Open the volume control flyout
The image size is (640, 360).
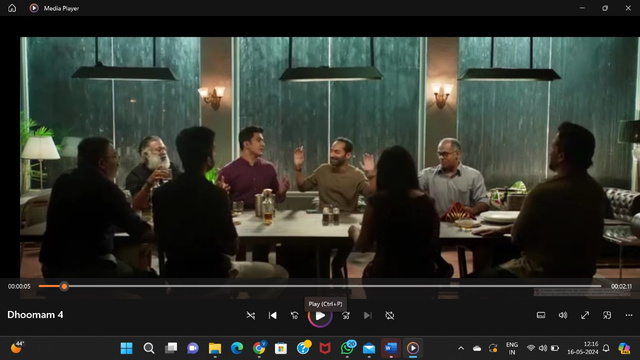tap(563, 315)
